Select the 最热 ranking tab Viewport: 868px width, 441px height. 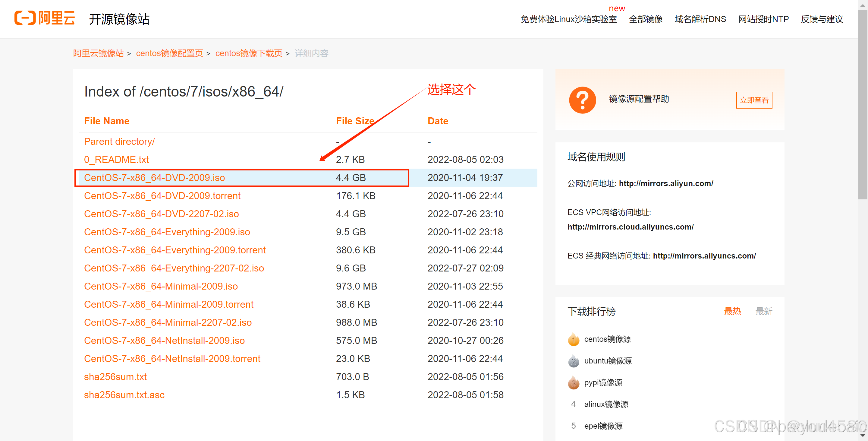point(732,311)
